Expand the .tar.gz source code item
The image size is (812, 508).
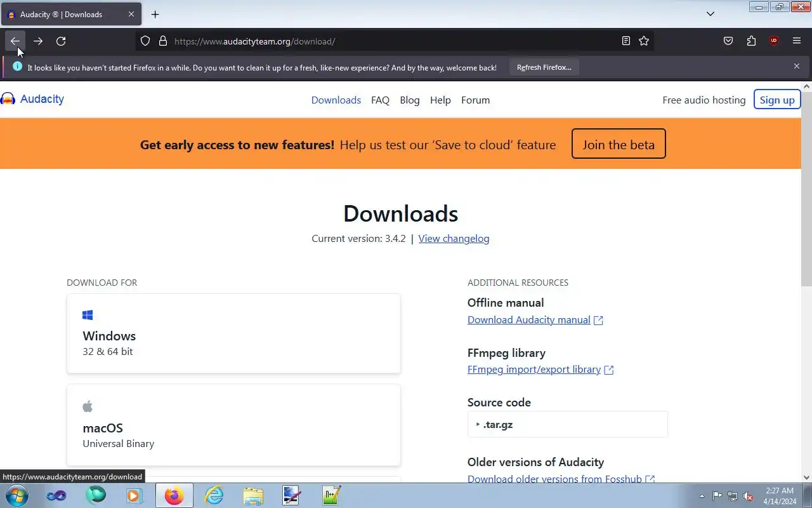tap(567, 424)
